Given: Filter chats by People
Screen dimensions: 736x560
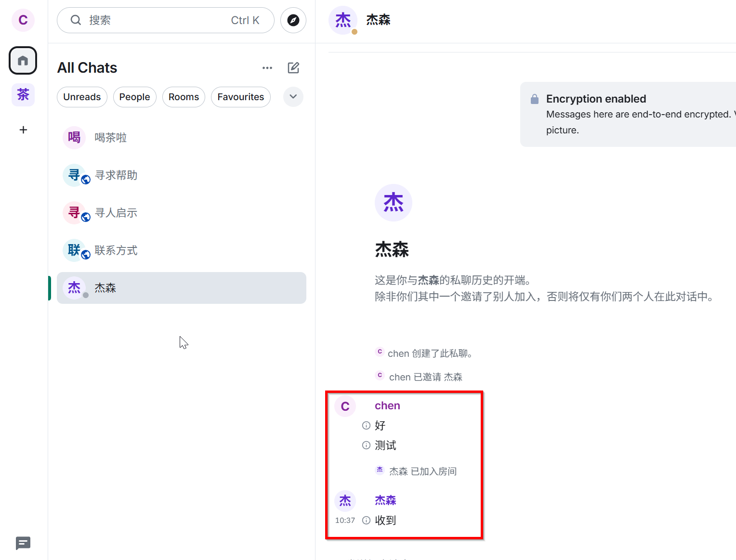Looking at the screenshot, I should 135,97.
